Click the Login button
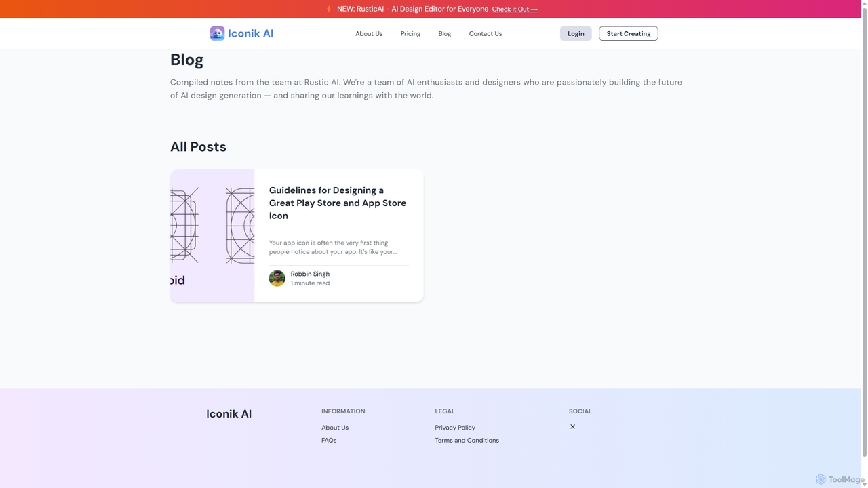This screenshot has width=868, height=488. click(x=576, y=33)
